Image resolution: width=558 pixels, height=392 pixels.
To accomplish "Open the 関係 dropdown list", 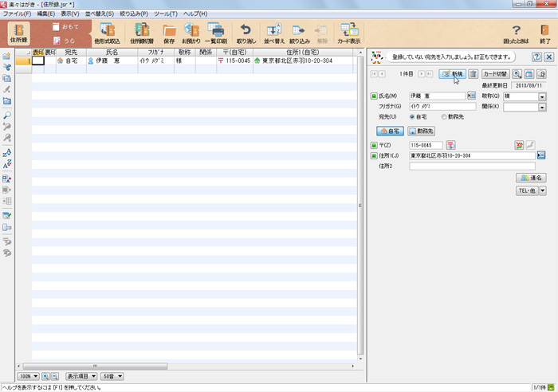I will [x=541, y=107].
